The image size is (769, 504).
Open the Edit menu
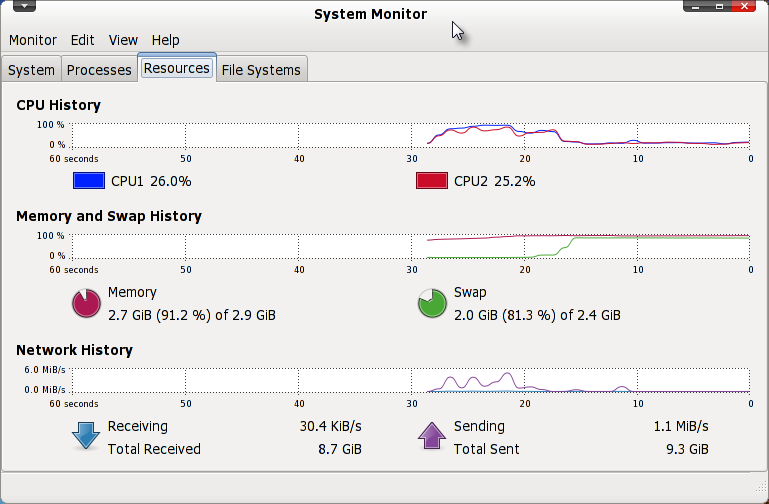82,40
